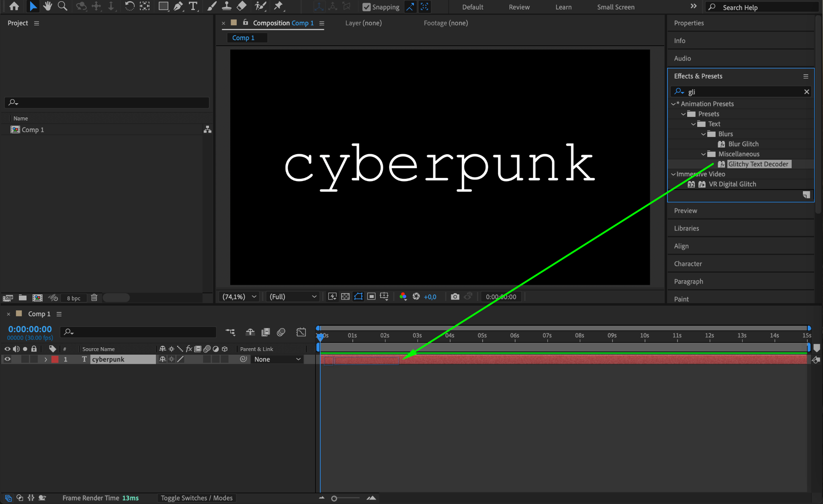The image size is (823, 504).
Task: Select the Rectangle shape tool
Action: coord(163,6)
